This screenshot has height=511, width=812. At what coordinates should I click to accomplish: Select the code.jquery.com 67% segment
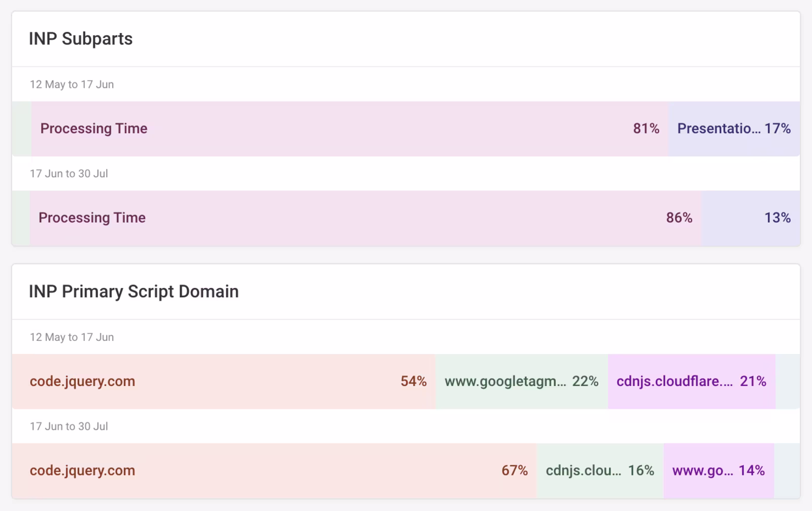point(274,471)
